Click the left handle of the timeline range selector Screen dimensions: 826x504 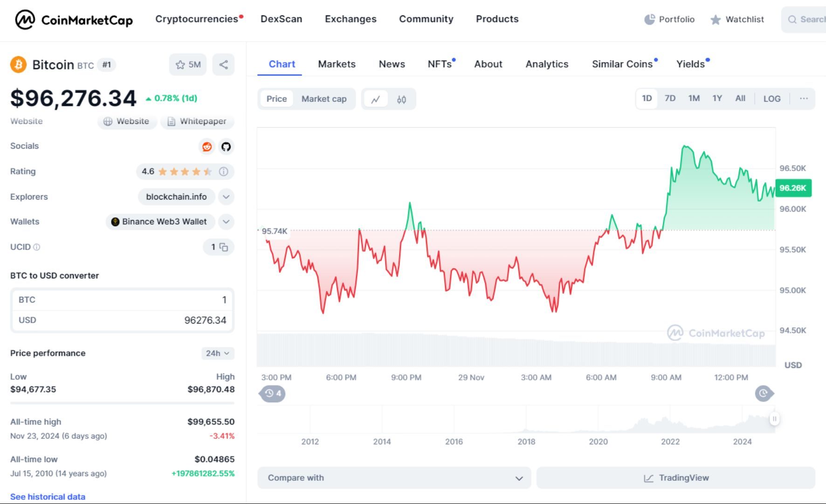coord(272,394)
